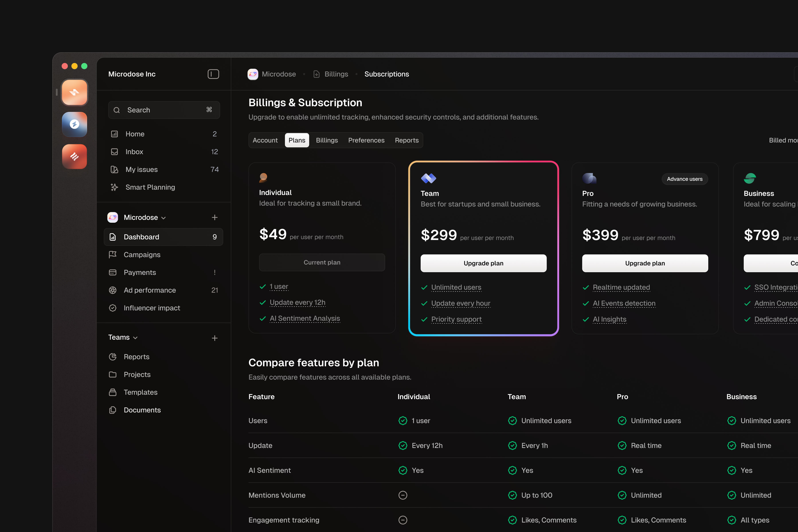The height and width of the screenshot is (532, 798).
Task: Open Payments with the alert indicator
Action: [140, 272]
